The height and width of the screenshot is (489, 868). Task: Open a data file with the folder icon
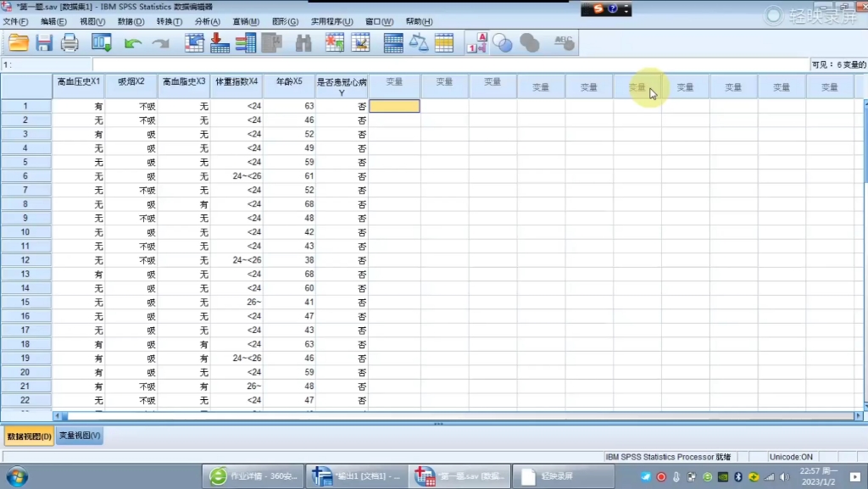click(x=18, y=42)
